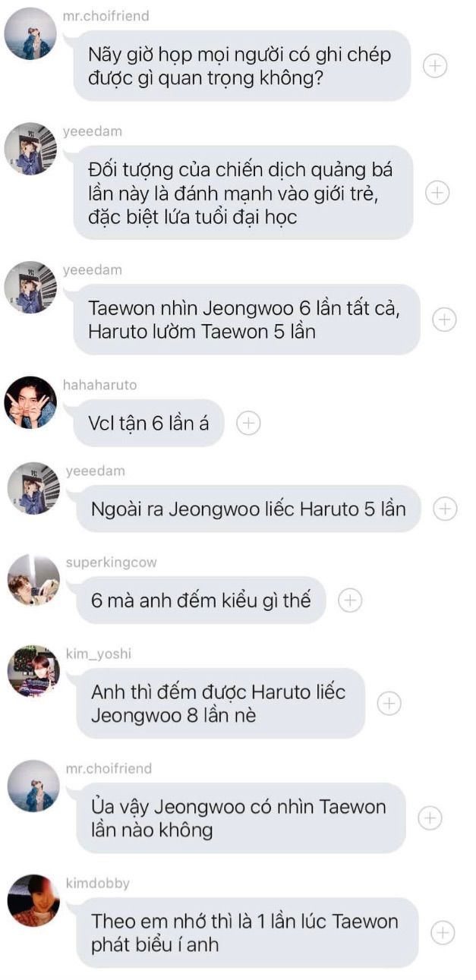476x980 pixels.
Task: Open superkingcow's avatar
Action: tap(33, 581)
